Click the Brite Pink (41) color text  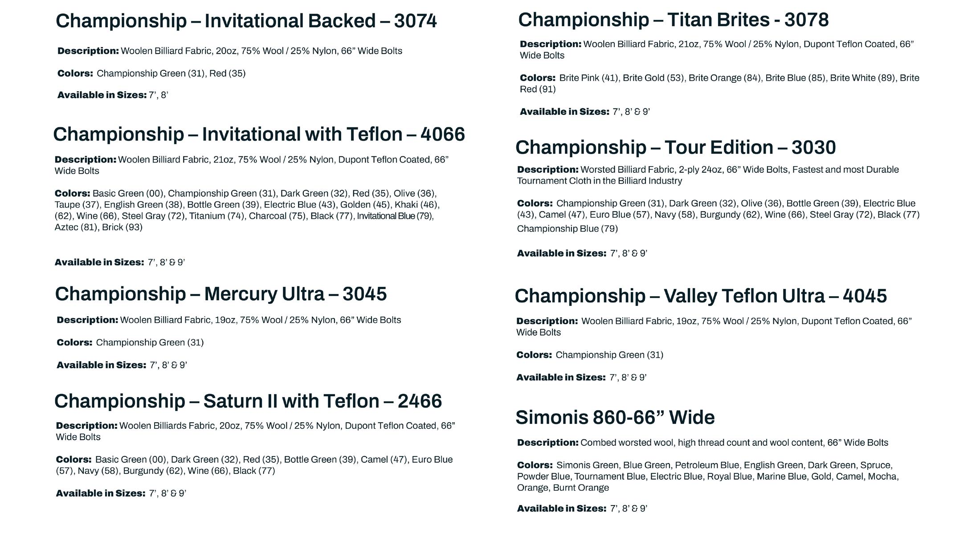click(588, 78)
